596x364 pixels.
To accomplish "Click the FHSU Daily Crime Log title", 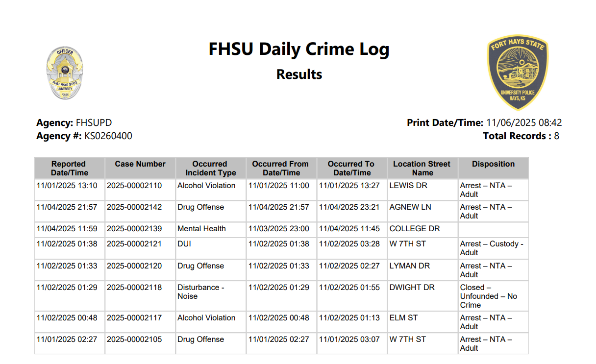I will point(299,49).
